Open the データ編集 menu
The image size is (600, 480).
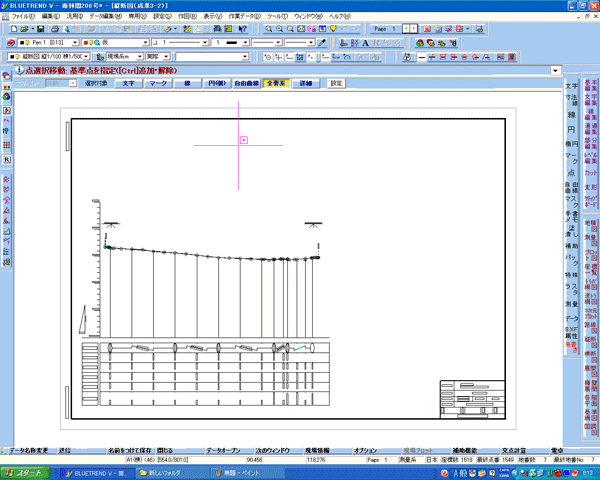coord(106,16)
